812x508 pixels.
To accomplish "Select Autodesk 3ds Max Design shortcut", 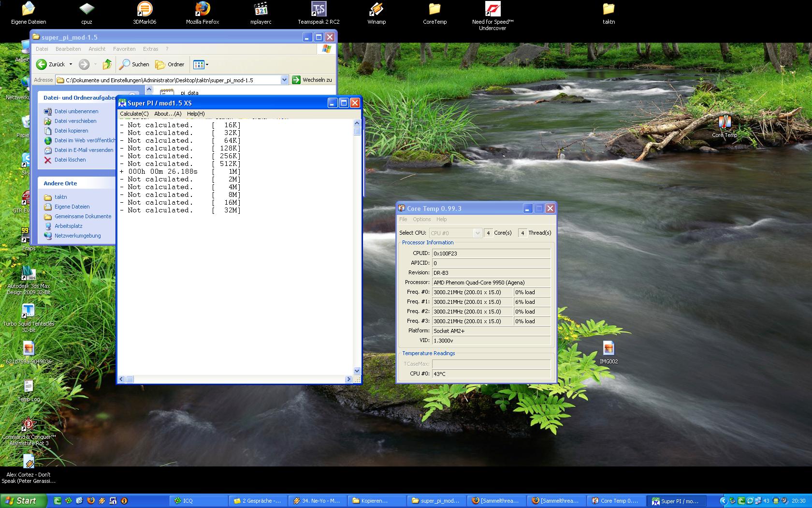I will pos(29,280).
